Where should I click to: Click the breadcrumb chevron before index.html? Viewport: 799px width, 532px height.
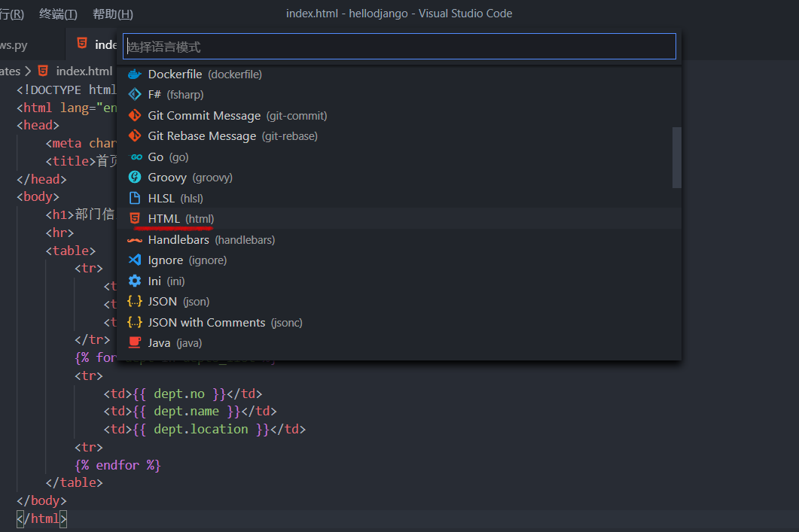click(x=28, y=71)
